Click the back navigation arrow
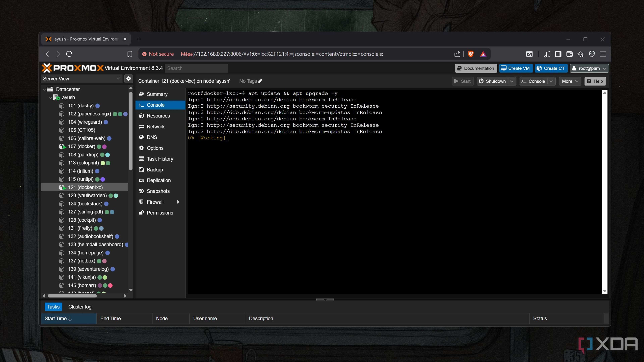This screenshot has width=644, height=362. pyautogui.click(x=47, y=54)
